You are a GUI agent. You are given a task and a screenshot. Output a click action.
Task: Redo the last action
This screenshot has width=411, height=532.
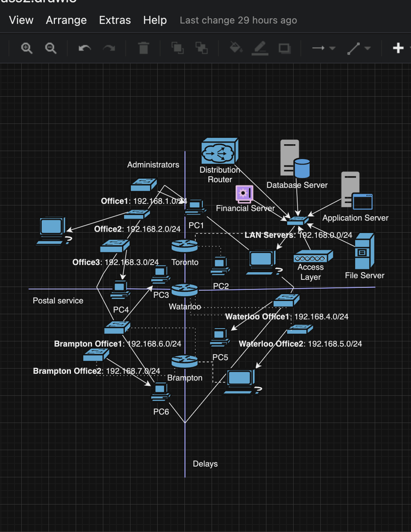[110, 48]
